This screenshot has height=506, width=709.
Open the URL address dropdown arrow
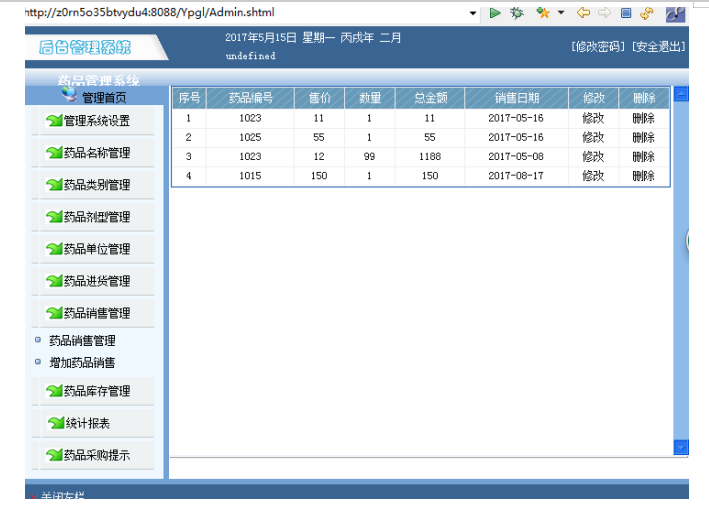(x=473, y=13)
